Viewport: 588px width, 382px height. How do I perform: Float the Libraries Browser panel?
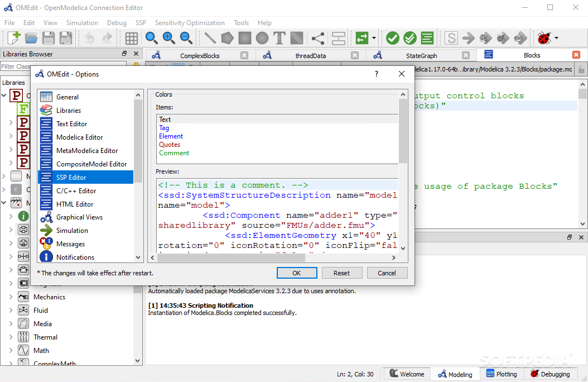124,54
